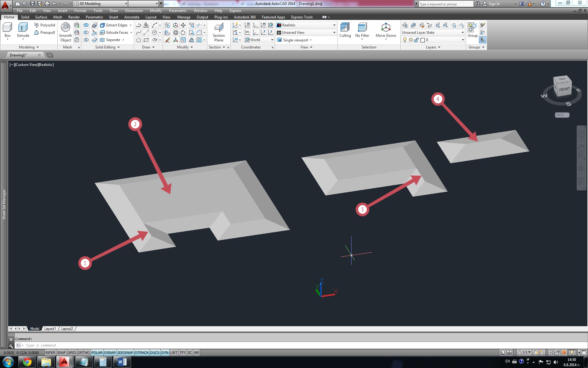This screenshot has width=588, height=368.
Task: Click the Realistic viewport style label
Action: click(x=46, y=65)
